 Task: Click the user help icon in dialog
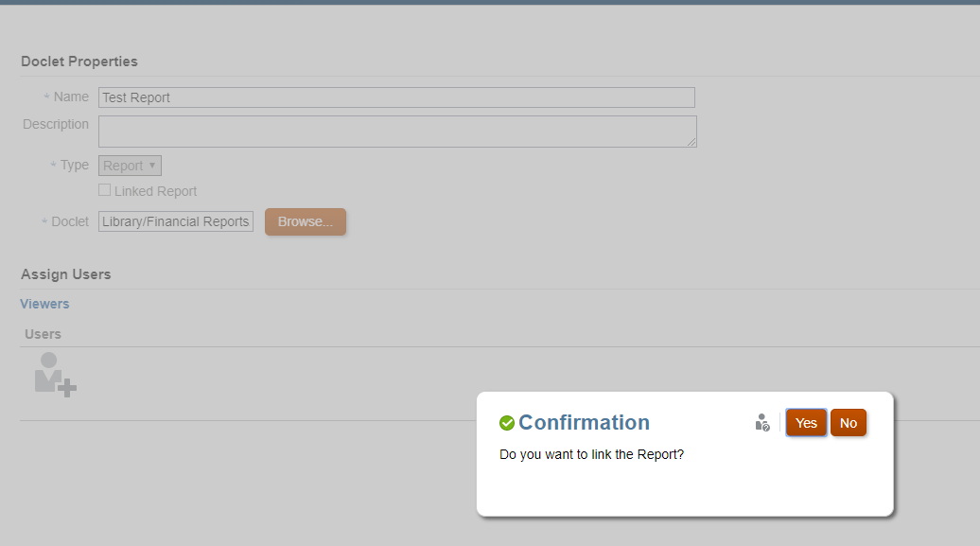pos(762,423)
